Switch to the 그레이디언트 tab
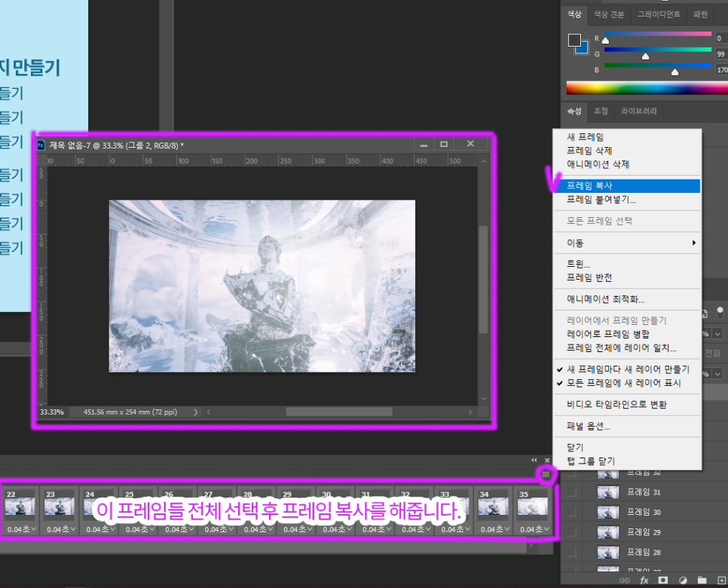This screenshot has width=728, height=588. tap(659, 14)
